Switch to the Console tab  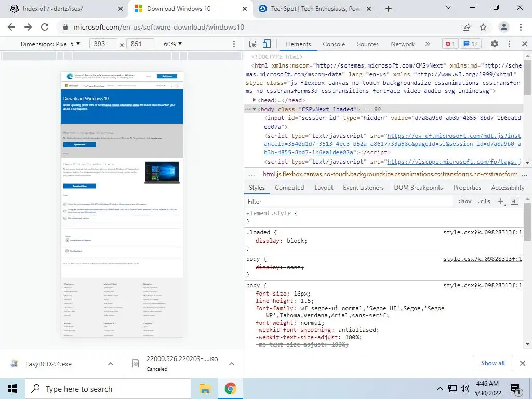(x=334, y=44)
